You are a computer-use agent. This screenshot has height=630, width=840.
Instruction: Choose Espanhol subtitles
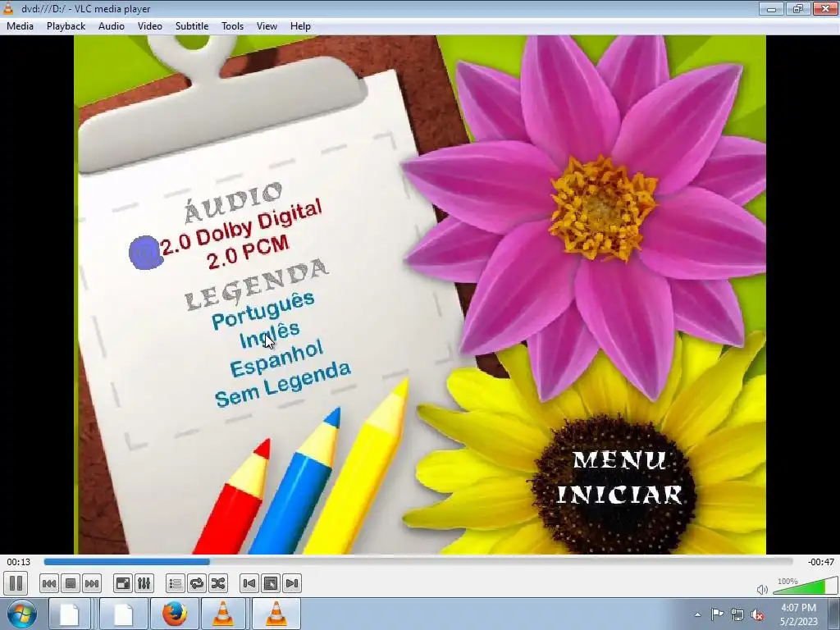[276, 358]
